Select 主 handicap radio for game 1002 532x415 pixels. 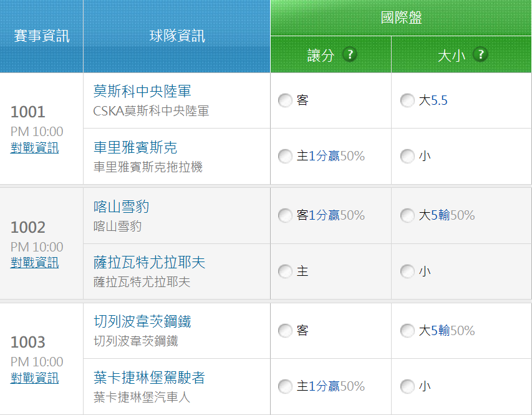point(285,271)
